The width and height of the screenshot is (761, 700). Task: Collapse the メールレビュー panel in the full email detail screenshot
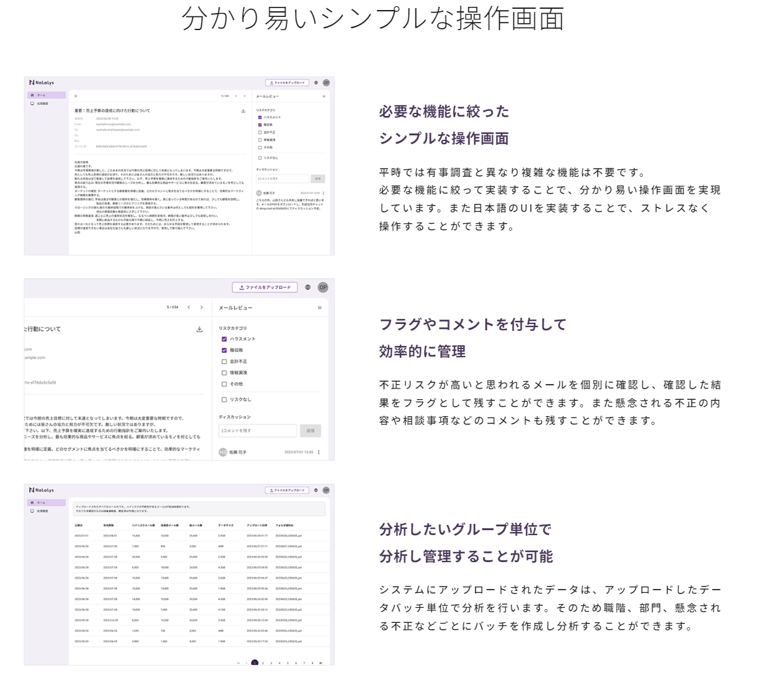324,97
